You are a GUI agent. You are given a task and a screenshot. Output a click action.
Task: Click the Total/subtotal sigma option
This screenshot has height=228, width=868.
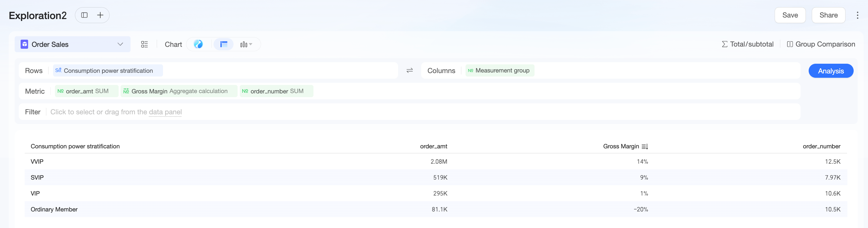coord(747,44)
